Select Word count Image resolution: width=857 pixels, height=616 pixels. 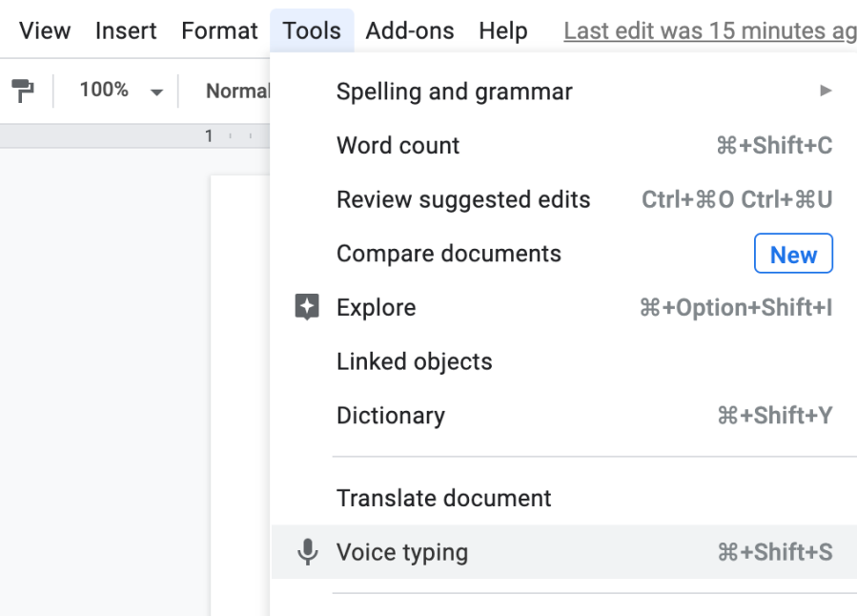click(564, 145)
